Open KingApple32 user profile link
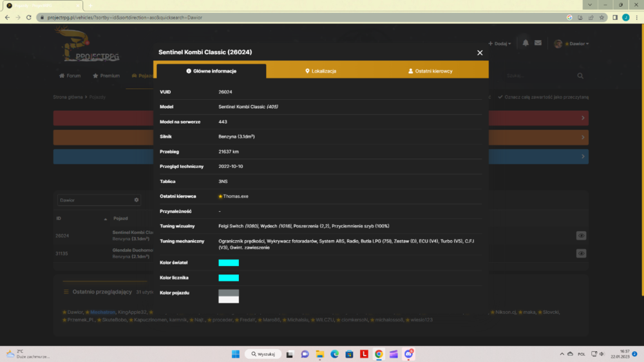This screenshot has width=644, height=362. pyautogui.click(x=132, y=312)
